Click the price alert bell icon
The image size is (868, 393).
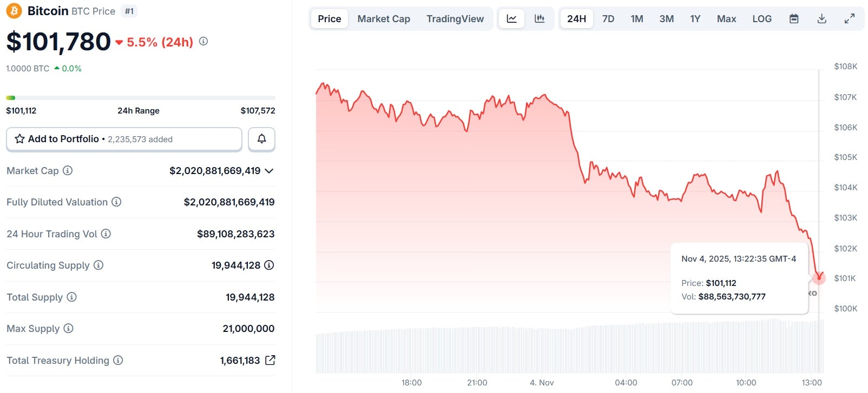point(261,139)
